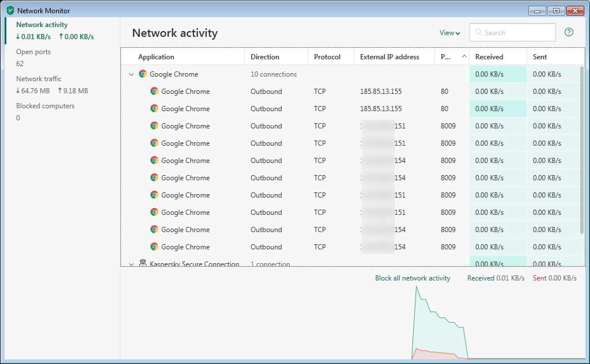Click the 'Network Monitor' window title

coord(44,10)
